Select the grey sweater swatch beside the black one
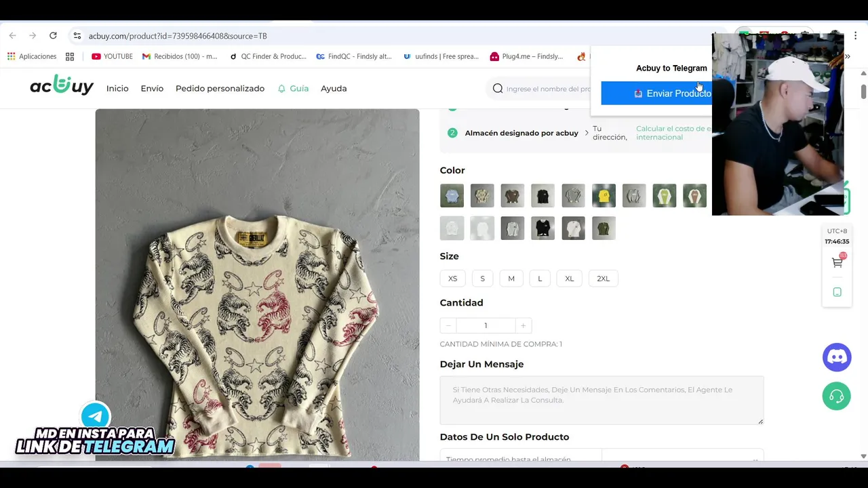Viewport: 868px width, 488px height. tap(573, 196)
